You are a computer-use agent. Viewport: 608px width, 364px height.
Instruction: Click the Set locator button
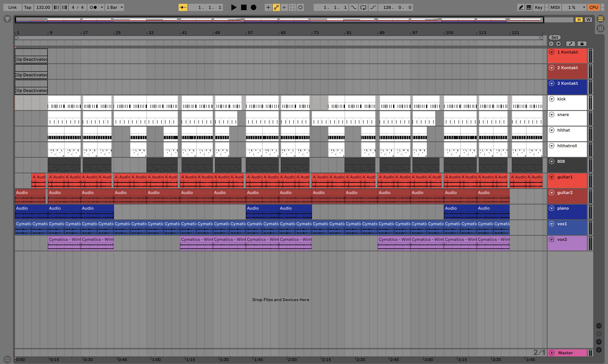(x=555, y=37)
